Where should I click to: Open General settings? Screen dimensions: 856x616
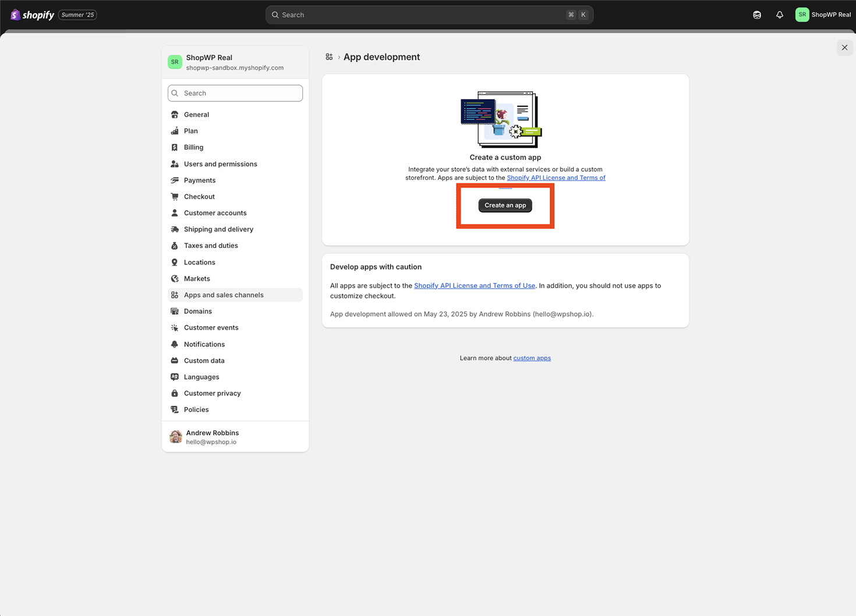pos(235,115)
